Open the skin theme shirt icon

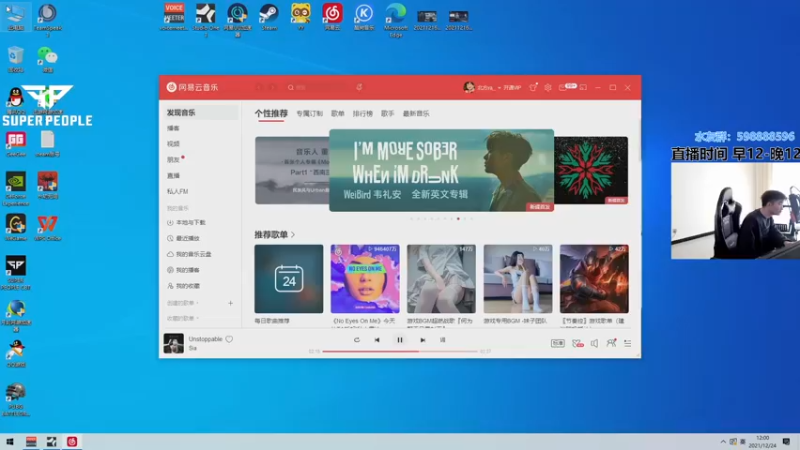(533, 87)
